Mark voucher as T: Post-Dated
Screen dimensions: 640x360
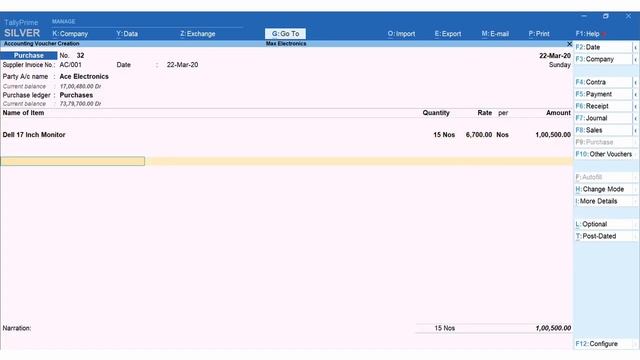[604, 236]
